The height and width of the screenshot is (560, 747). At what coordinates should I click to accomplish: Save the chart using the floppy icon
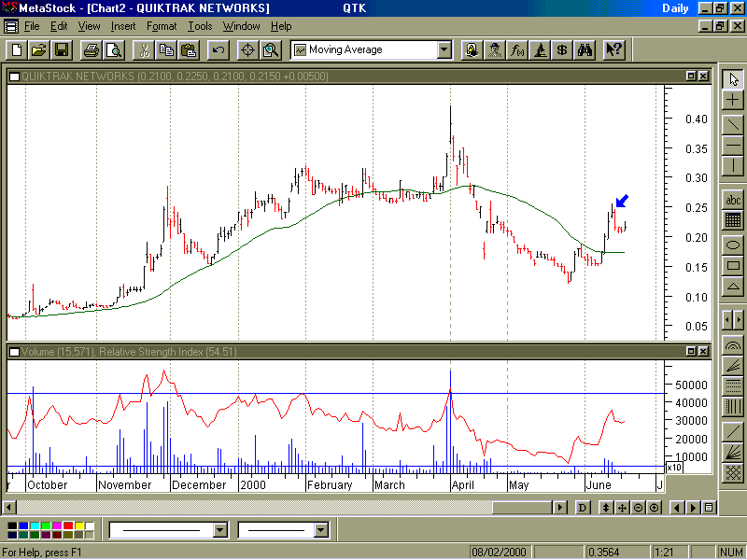[x=62, y=49]
